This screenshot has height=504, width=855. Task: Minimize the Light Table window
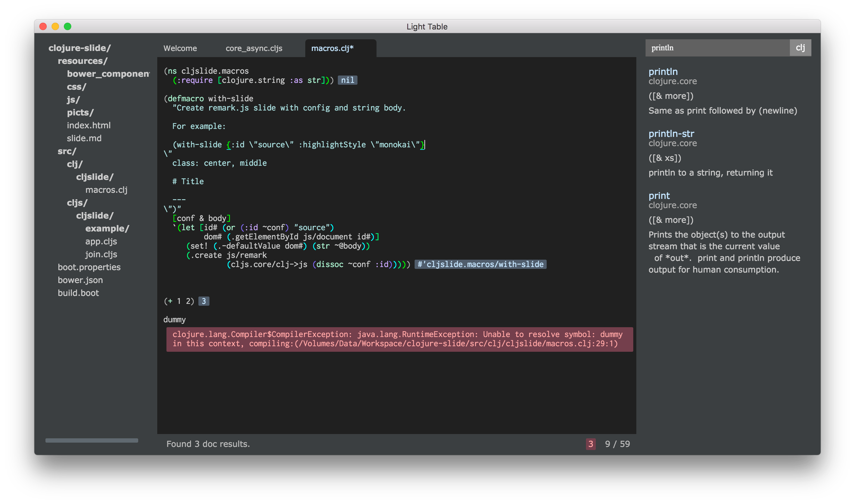55,26
